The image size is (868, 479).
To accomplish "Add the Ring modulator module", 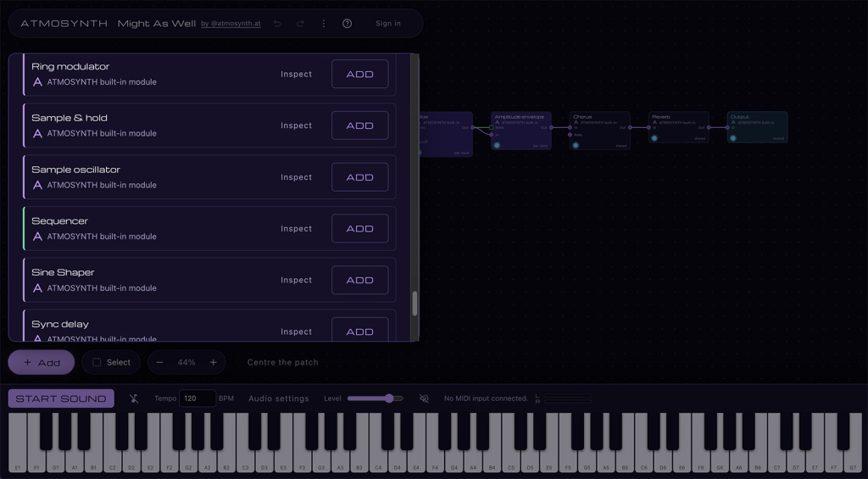I will [x=359, y=74].
